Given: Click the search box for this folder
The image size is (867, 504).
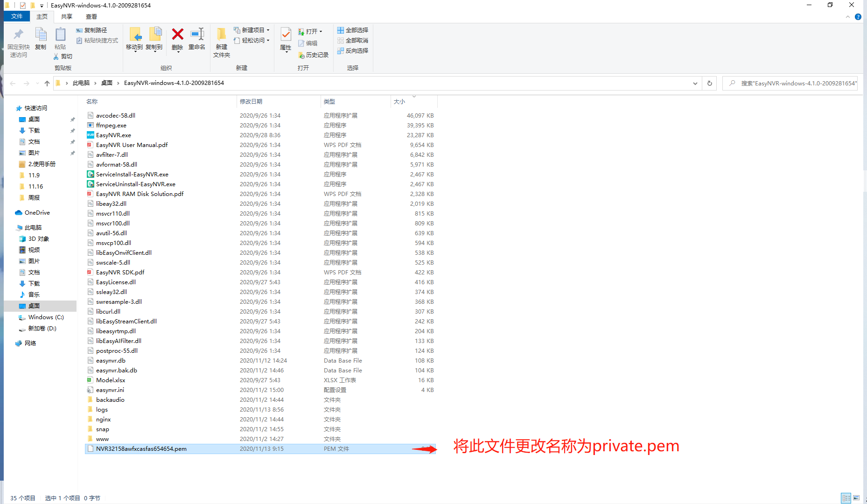Looking at the screenshot, I should pyautogui.click(x=790, y=84).
